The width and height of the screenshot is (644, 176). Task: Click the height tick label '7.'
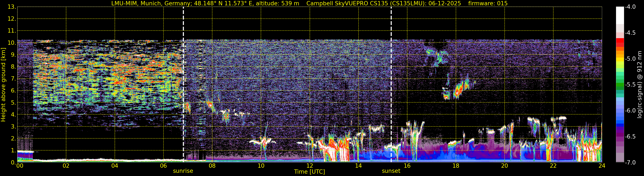tap(13, 79)
